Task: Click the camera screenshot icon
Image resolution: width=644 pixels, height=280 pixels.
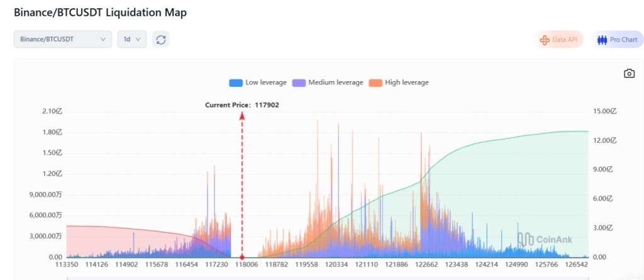Action: pos(629,74)
